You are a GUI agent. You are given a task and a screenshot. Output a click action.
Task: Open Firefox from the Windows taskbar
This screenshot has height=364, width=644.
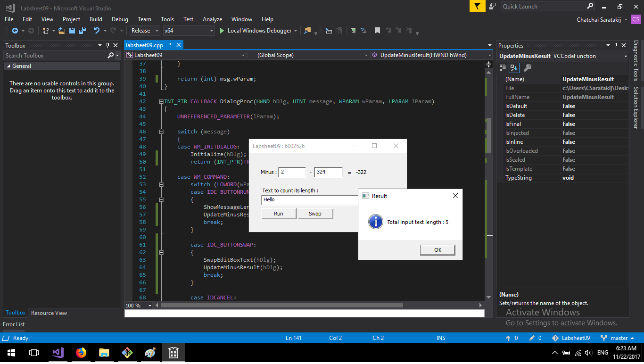coord(81,353)
